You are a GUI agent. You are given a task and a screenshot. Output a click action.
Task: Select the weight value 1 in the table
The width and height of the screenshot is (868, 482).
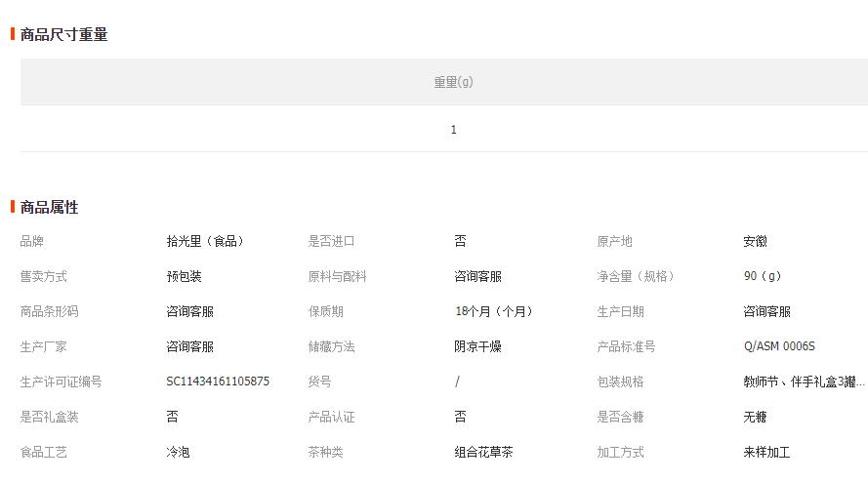[x=453, y=130]
